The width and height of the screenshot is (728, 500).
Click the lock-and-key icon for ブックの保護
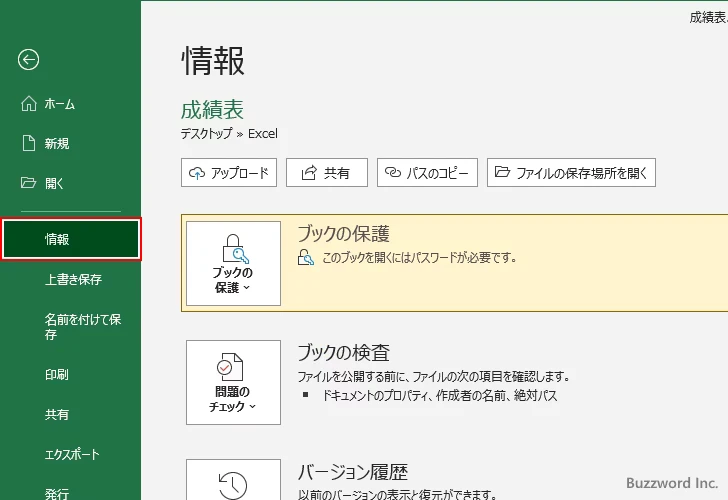tap(235, 249)
